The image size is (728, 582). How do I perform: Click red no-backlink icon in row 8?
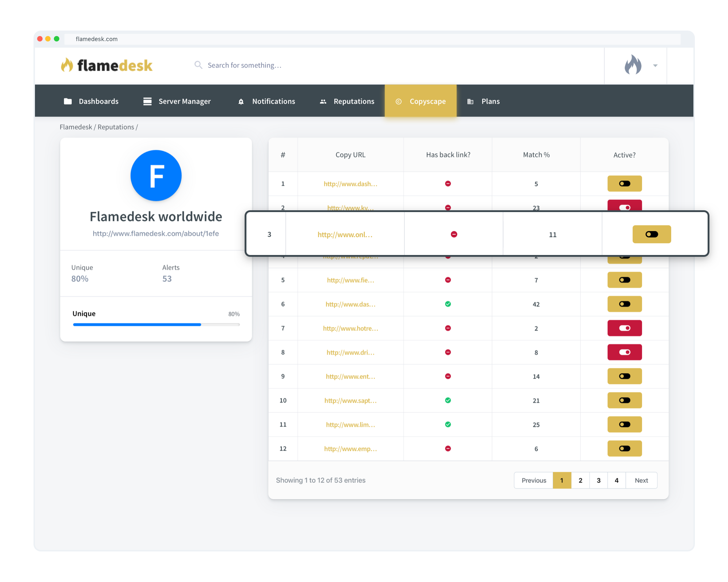click(x=448, y=352)
